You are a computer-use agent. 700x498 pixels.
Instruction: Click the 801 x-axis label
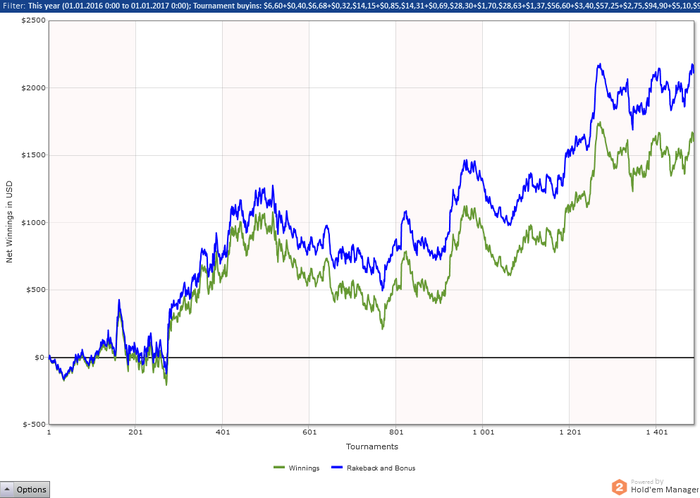pyautogui.click(x=396, y=432)
